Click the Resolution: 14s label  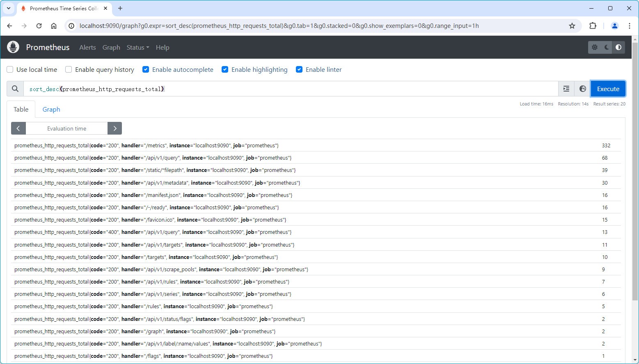pyautogui.click(x=573, y=104)
